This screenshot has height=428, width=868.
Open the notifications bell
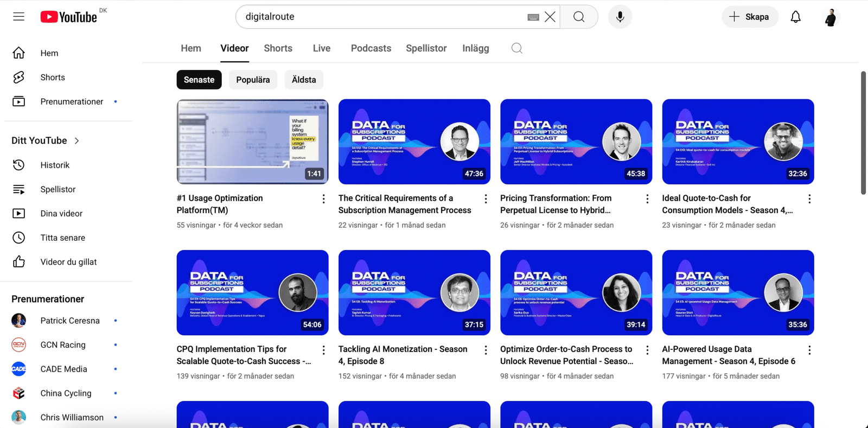coord(795,17)
